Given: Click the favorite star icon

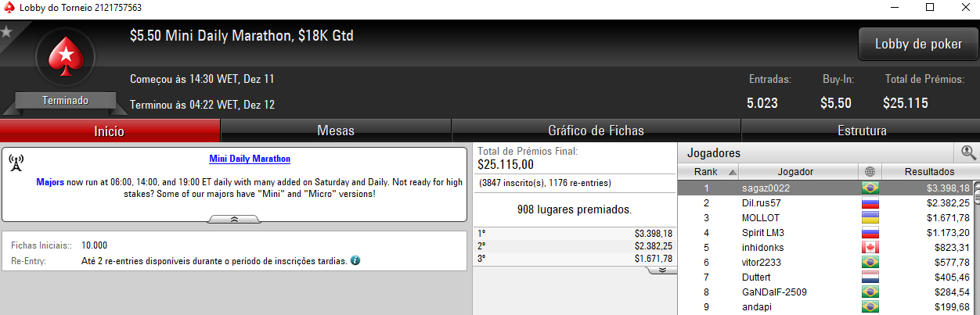Looking at the screenshot, I should (6, 32).
